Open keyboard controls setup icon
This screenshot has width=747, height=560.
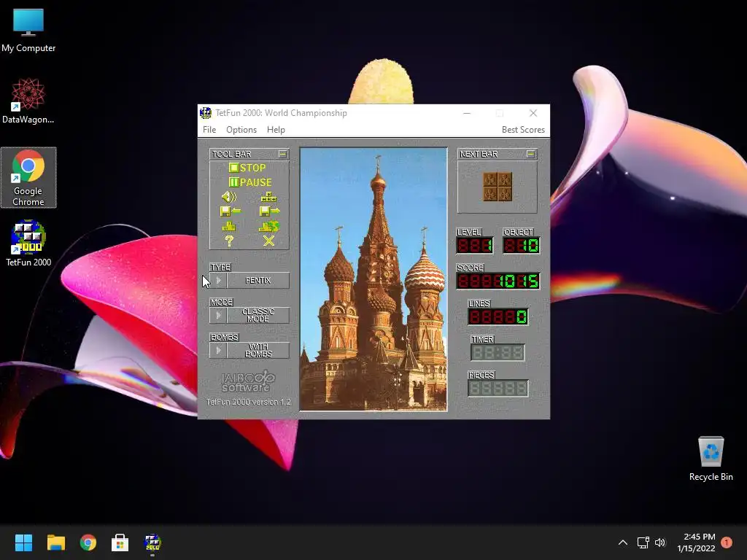pos(268,197)
